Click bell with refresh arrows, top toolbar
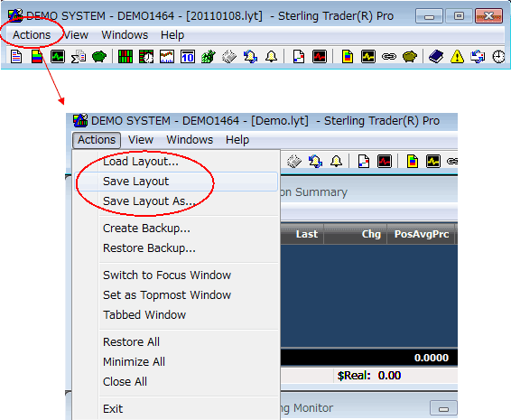 click(250, 57)
